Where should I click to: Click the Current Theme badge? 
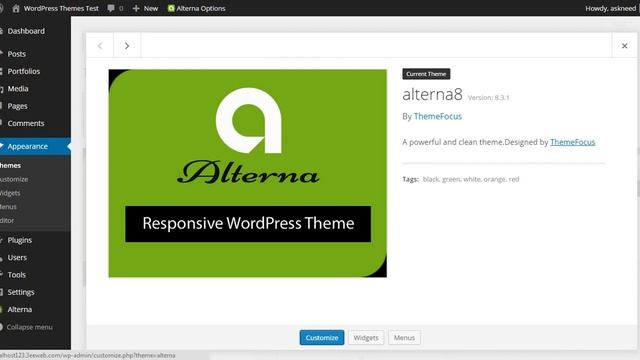(426, 74)
